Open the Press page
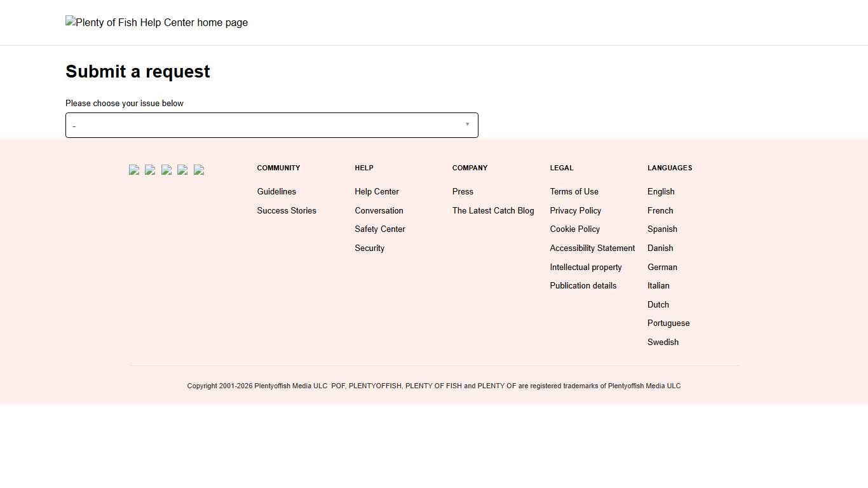 (463, 191)
